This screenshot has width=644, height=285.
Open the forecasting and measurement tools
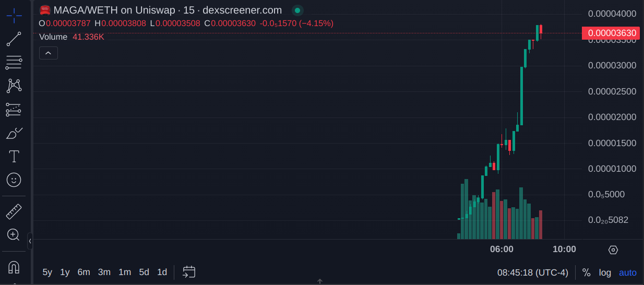click(x=14, y=110)
